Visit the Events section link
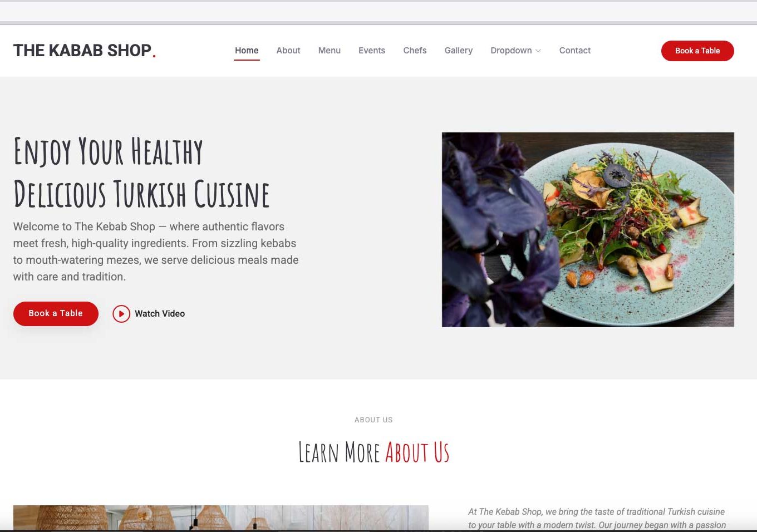The width and height of the screenshot is (757, 532). pos(372,51)
